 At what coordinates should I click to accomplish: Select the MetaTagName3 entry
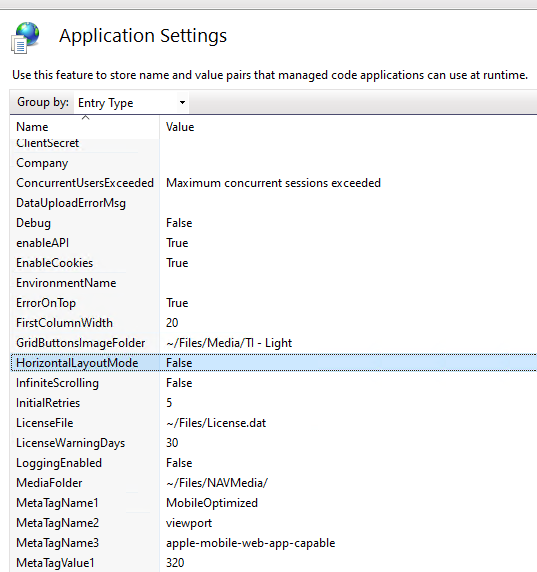pos(57,543)
